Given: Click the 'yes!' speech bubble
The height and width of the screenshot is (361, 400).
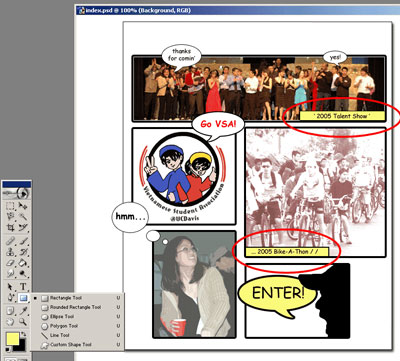Looking at the screenshot, I should click(335, 57).
